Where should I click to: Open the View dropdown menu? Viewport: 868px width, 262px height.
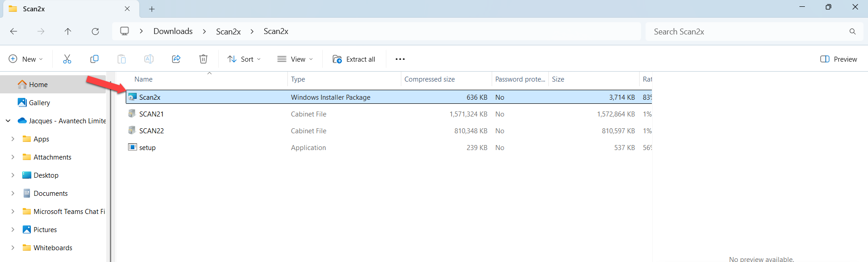(x=295, y=59)
